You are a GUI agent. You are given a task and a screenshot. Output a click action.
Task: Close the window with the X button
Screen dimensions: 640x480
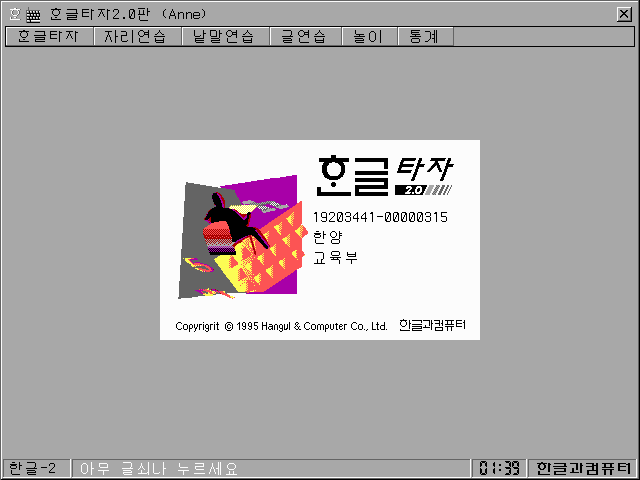coord(624,15)
